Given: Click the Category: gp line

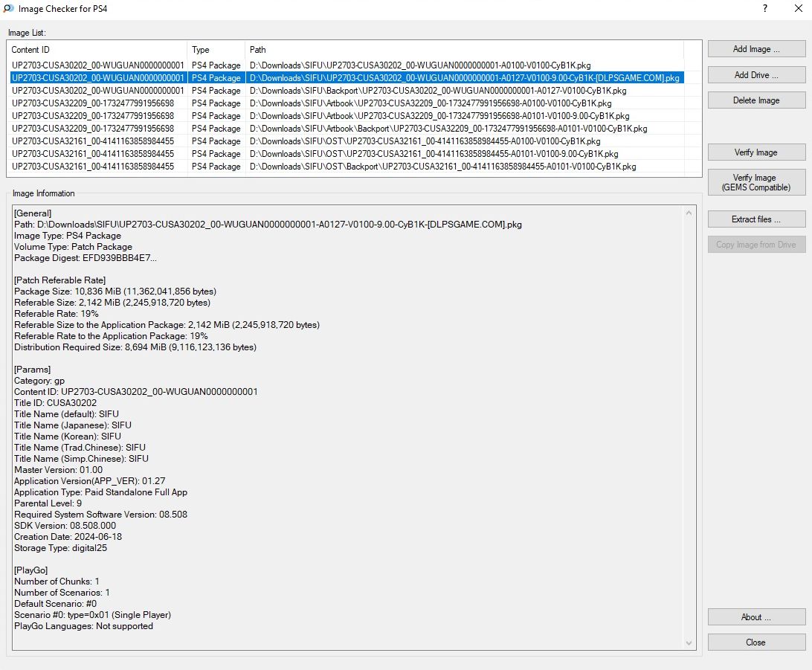Looking at the screenshot, I should click(39, 381).
